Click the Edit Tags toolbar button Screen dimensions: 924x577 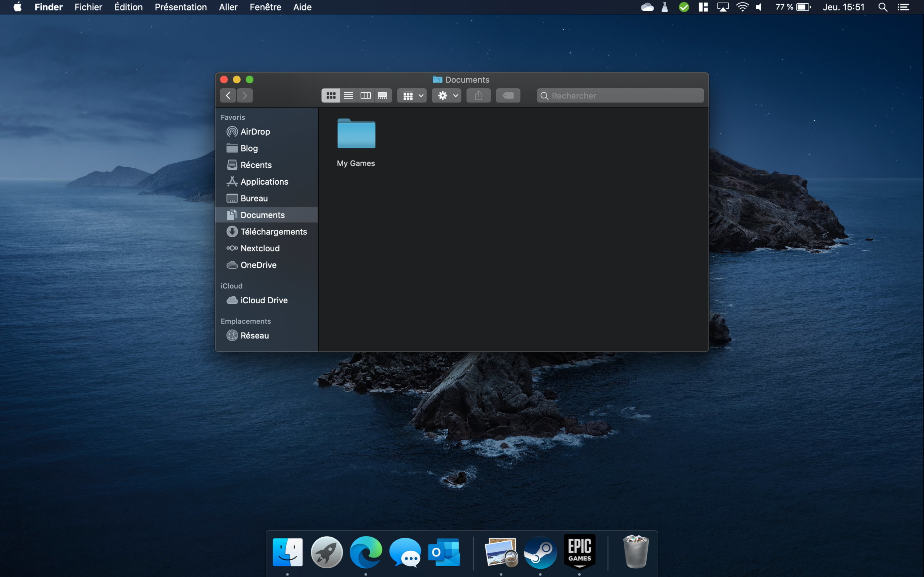click(508, 96)
